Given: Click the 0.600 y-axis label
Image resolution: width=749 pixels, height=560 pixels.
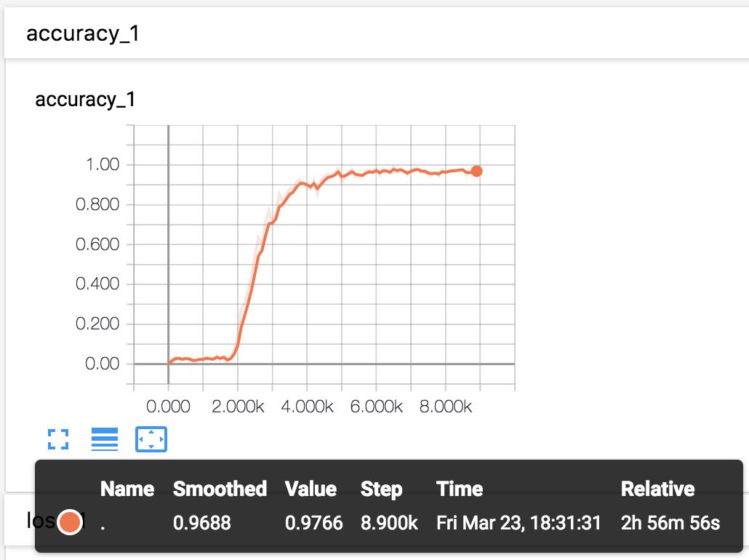Looking at the screenshot, I should (x=97, y=244).
